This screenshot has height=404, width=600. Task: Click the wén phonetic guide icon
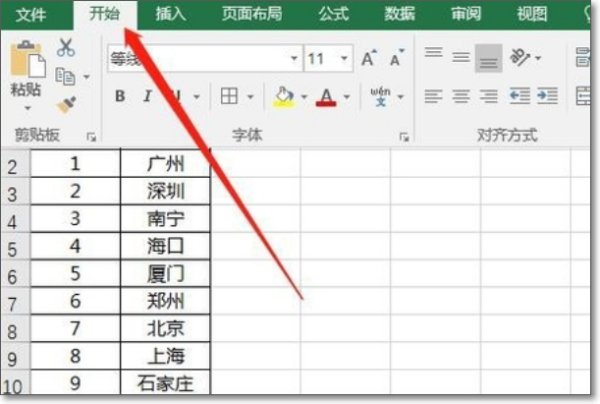(x=380, y=97)
